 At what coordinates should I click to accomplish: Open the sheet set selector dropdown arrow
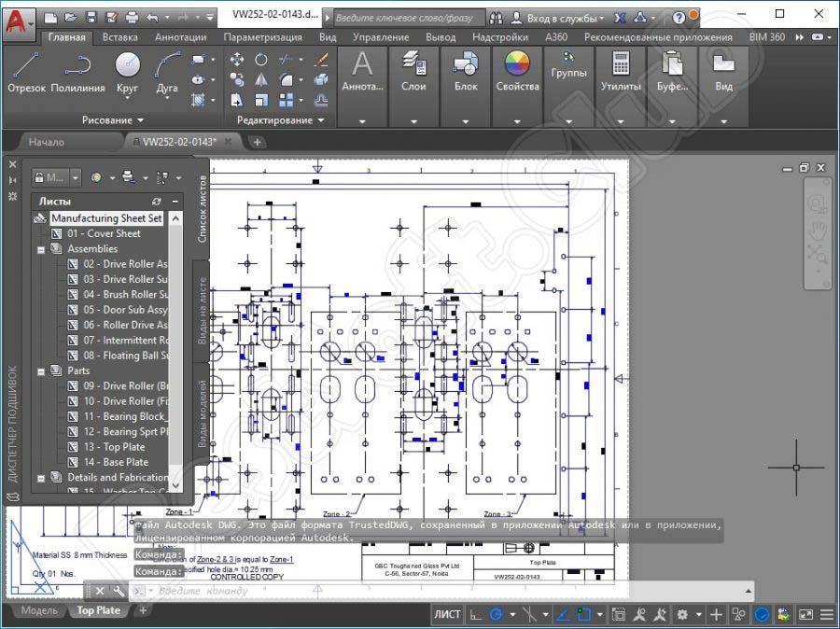(x=75, y=176)
